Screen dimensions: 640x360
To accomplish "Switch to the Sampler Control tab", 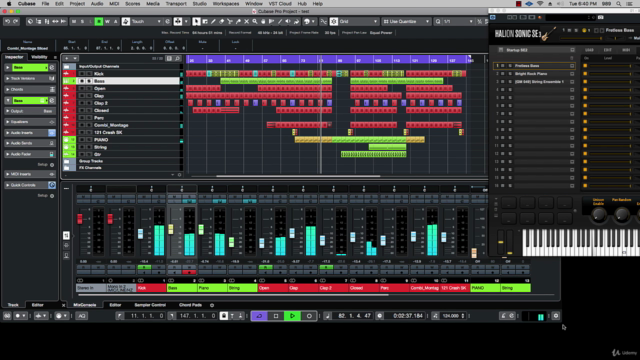I will pyautogui.click(x=150, y=305).
